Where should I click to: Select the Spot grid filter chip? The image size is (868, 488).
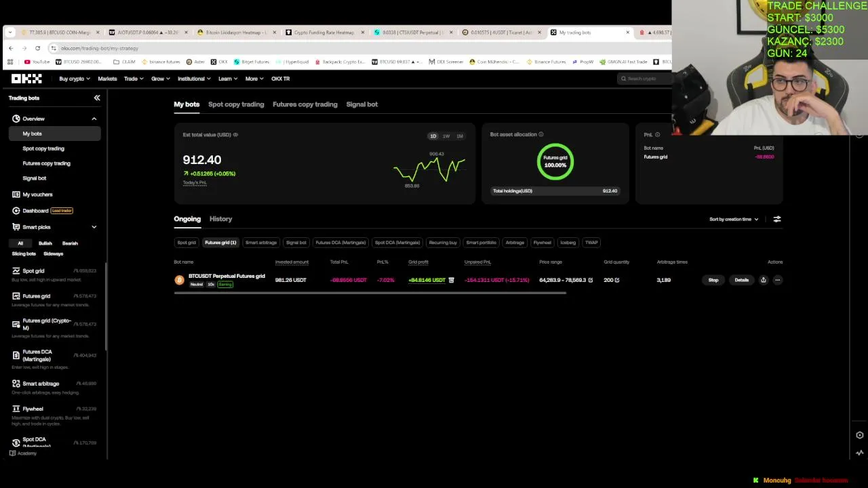[x=186, y=243]
